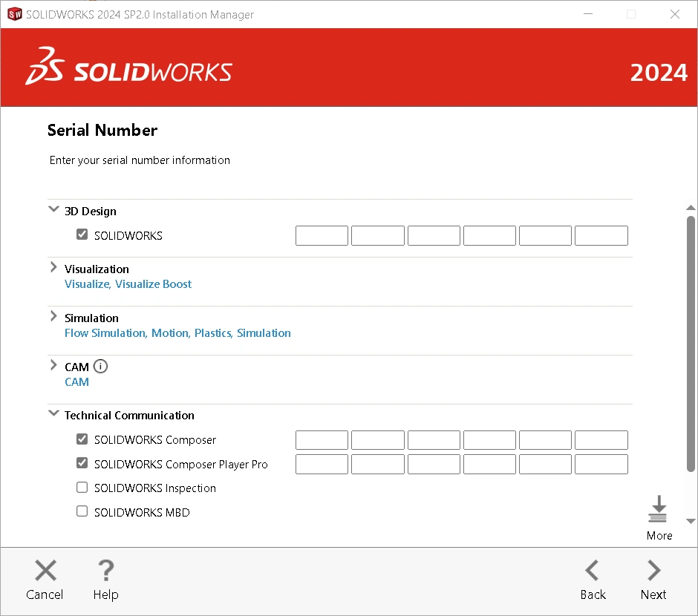
Task: Expand the Simulation section
Action: [53, 316]
